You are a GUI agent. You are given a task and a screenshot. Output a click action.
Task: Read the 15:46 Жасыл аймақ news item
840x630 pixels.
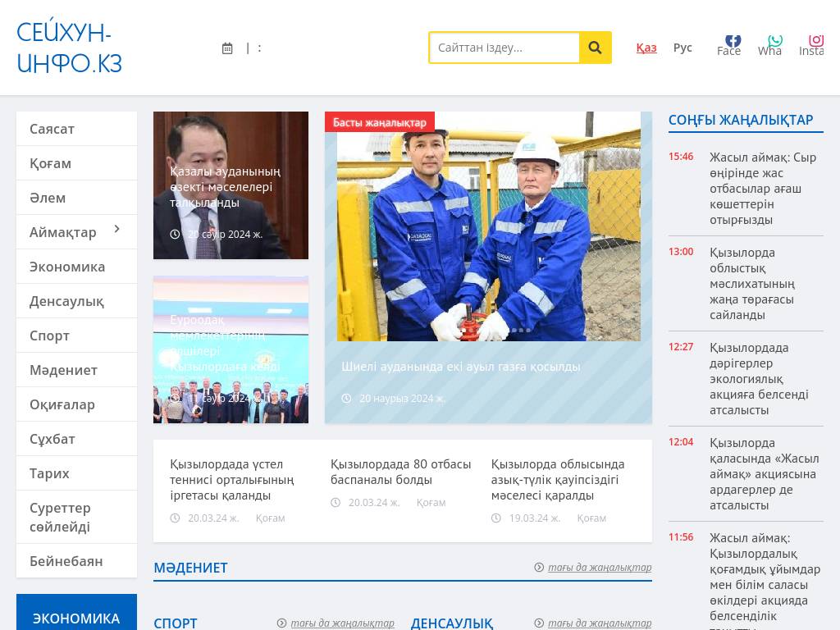[x=763, y=188]
